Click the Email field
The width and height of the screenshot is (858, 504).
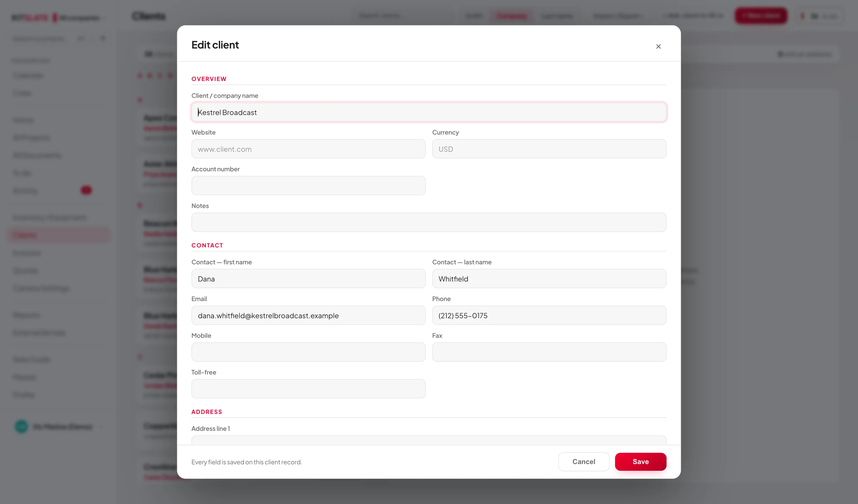click(308, 315)
